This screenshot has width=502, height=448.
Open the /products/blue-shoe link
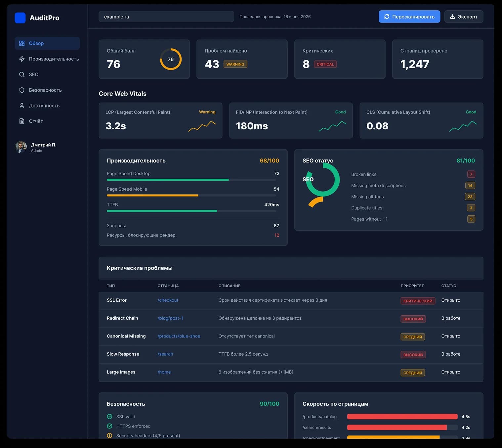coord(179,336)
